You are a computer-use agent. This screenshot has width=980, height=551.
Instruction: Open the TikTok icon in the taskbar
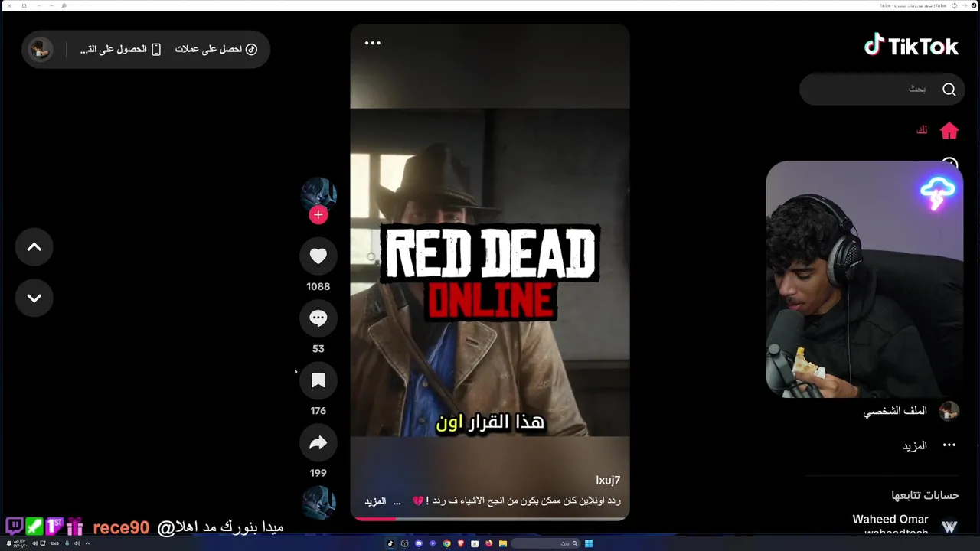pos(390,543)
